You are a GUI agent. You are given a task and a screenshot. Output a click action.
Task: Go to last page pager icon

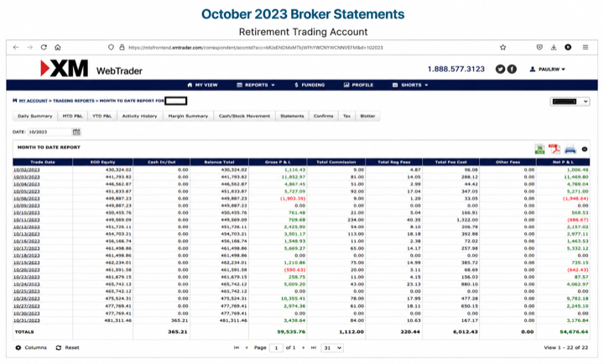click(314, 348)
